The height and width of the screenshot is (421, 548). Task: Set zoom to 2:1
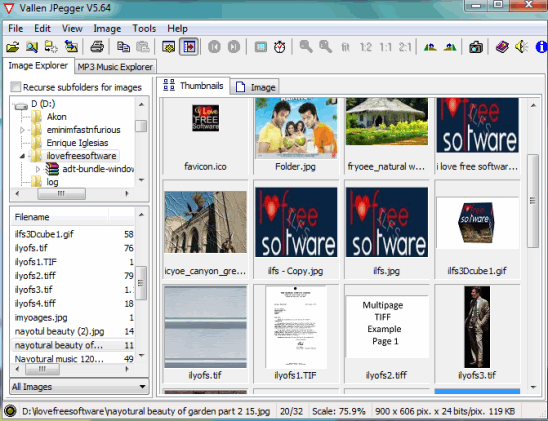(405, 47)
